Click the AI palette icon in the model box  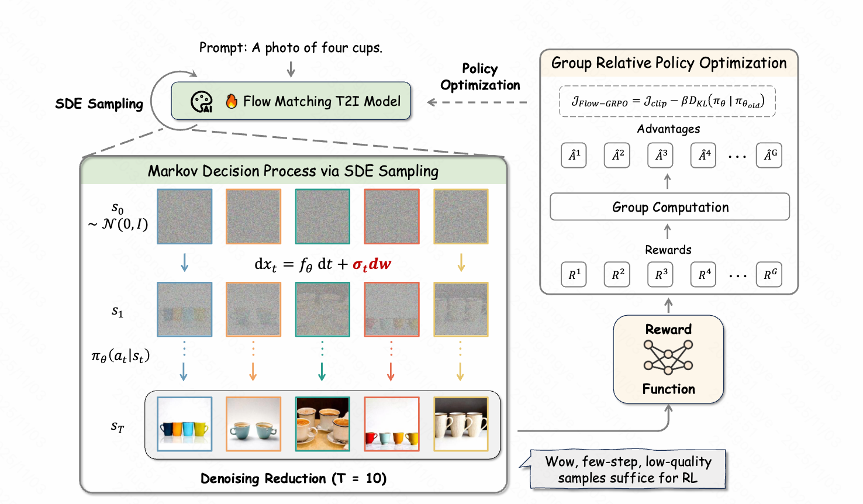point(202,102)
